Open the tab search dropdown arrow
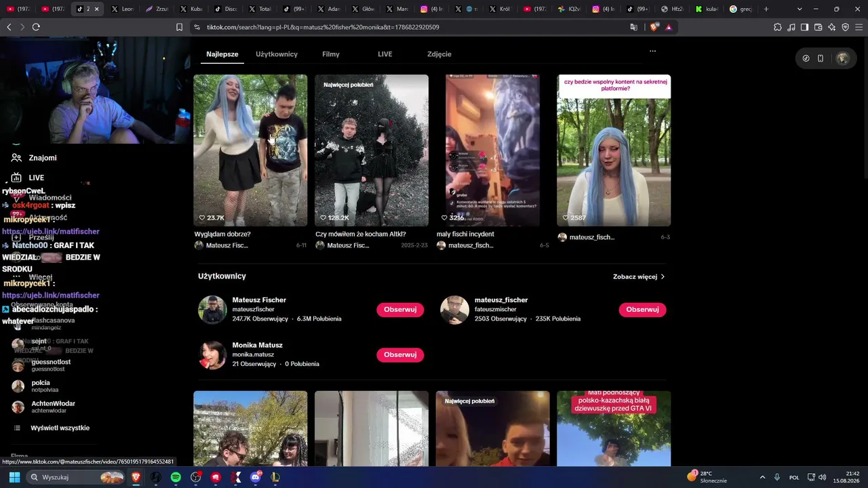 point(800,9)
